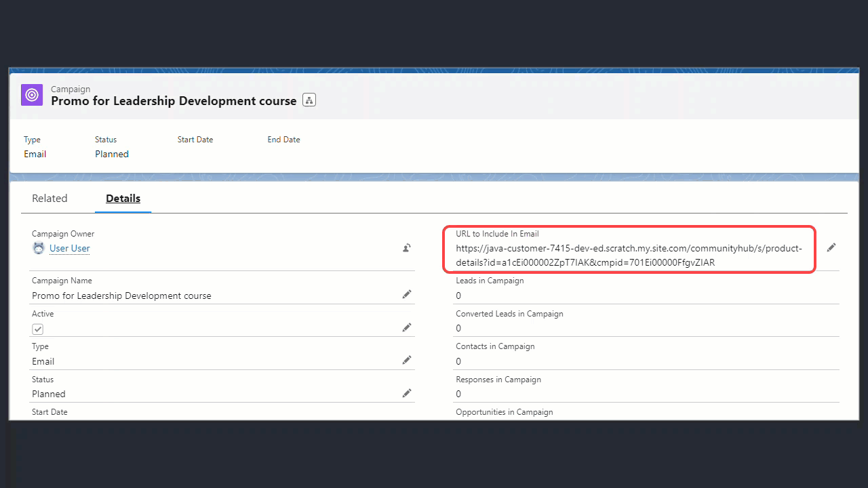The image size is (868, 488).
Task: Click the Change Owner icon
Action: point(406,248)
